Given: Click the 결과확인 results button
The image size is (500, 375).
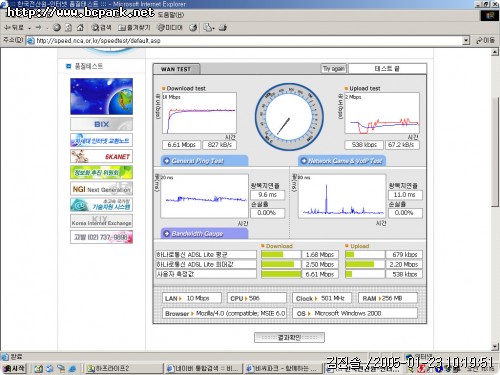Looking at the screenshot, I should point(289,338).
